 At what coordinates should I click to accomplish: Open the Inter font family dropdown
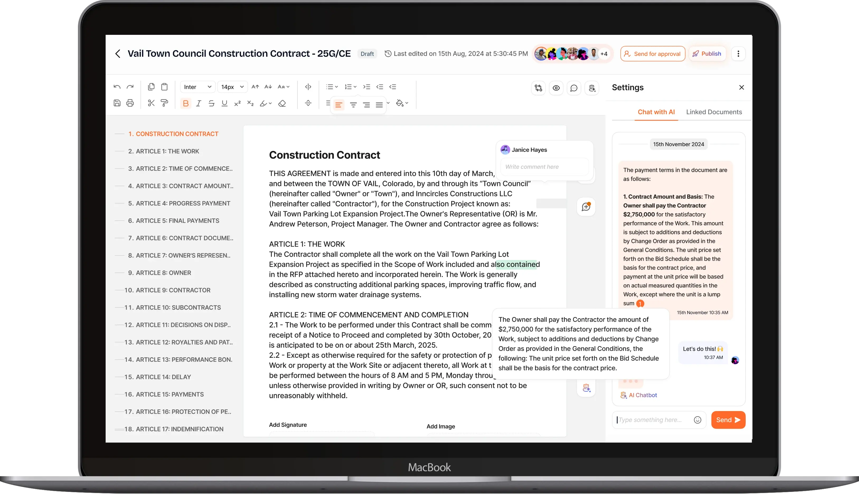tap(197, 87)
